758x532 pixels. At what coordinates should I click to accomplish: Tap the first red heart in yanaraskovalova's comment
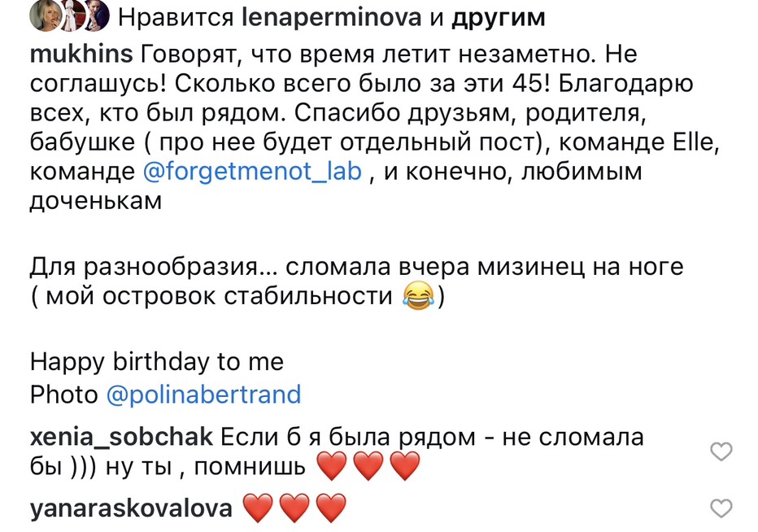258,508
